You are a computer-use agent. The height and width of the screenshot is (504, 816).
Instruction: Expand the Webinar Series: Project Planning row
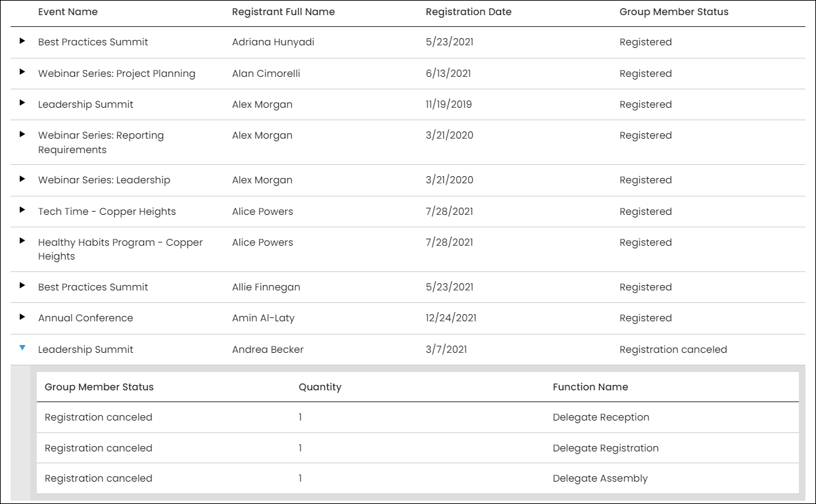[x=22, y=72]
